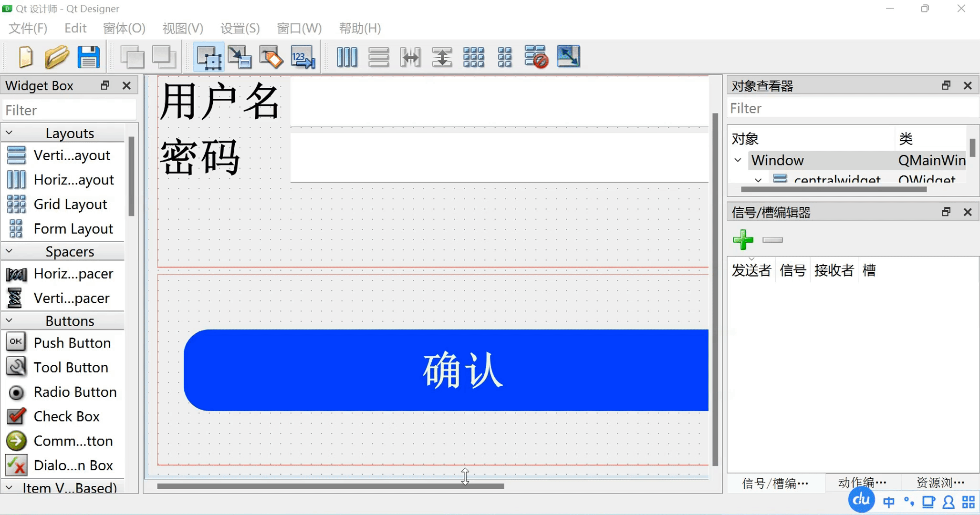Toggle Edit Buddies mode in toolbar
The image size is (980, 515).
pyautogui.click(x=271, y=57)
